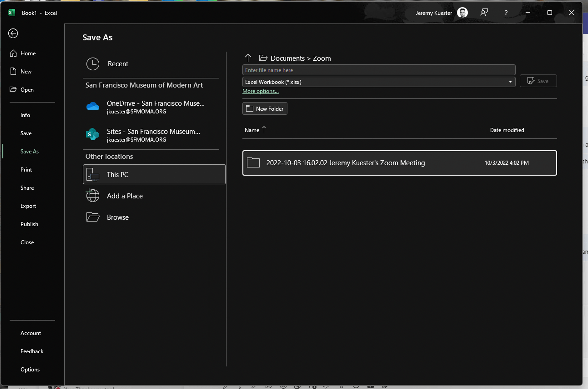Open the Export menu item

pos(28,206)
